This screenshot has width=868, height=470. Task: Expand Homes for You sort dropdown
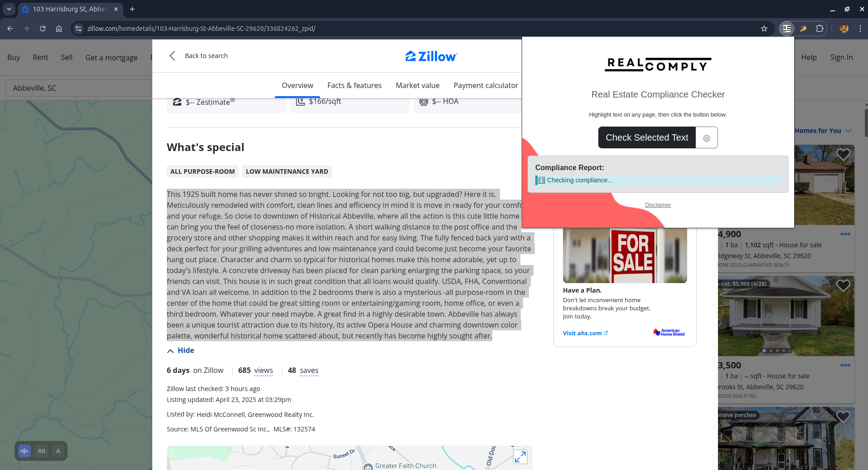(x=823, y=131)
